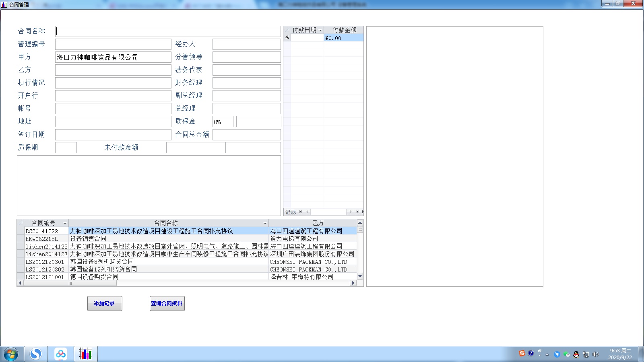The height and width of the screenshot is (362, 644).
Task: Open the 合同名称 column filter dropdown
Action: click(265, 223)
